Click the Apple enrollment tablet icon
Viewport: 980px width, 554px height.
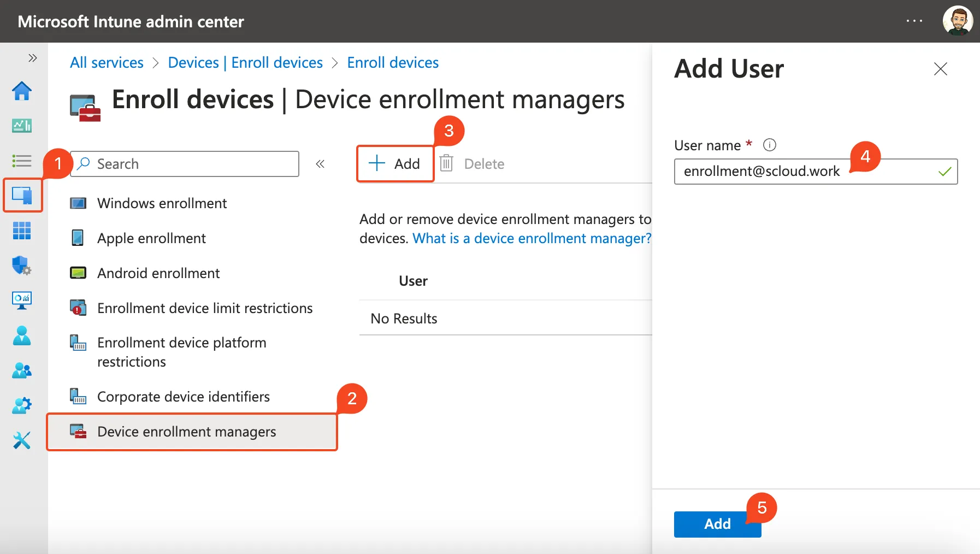coord(78,238)
